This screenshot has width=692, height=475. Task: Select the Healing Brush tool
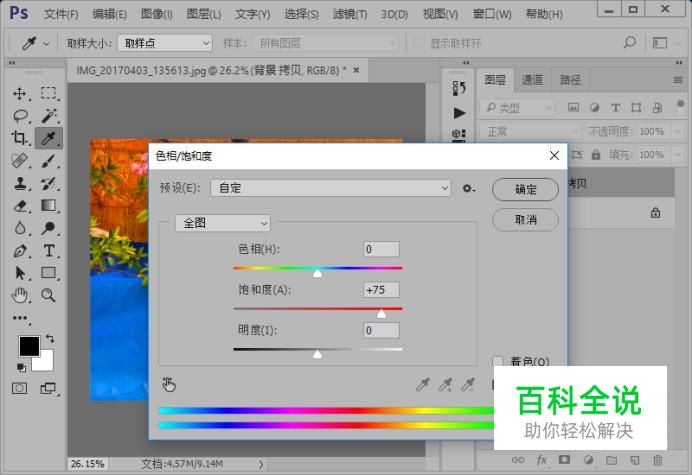click(x=19, y=161)
